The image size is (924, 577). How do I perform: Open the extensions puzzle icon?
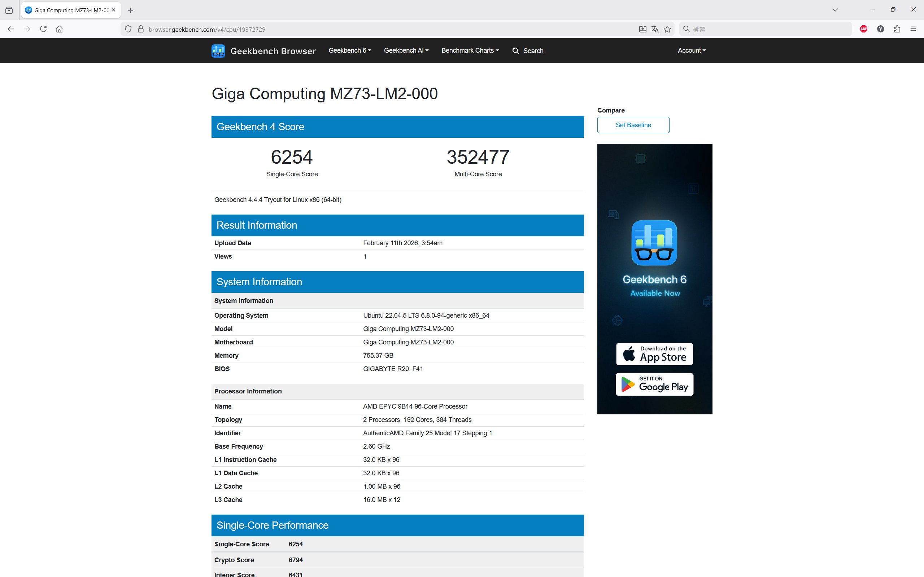(x=897, y=29)
